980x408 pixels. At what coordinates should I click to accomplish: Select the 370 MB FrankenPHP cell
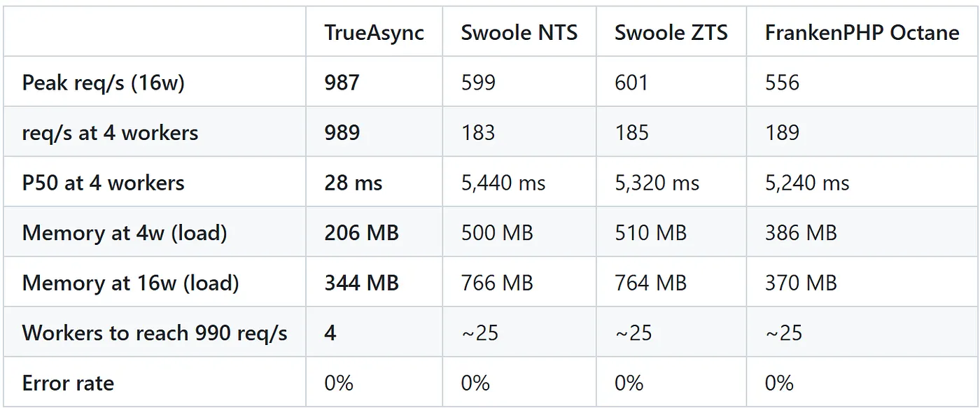[x=801, y=283]
